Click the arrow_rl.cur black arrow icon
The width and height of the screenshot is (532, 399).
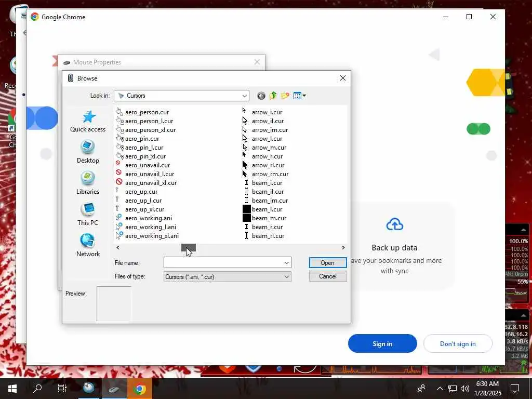245,165
